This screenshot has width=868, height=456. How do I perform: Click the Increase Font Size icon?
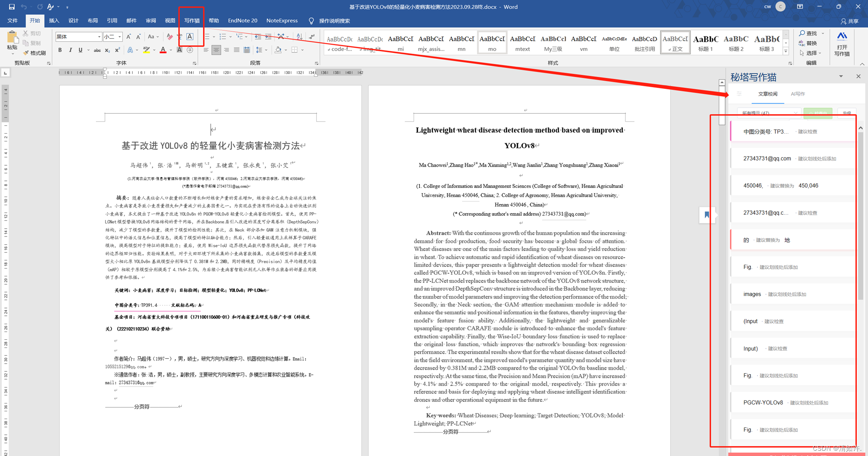tap(128, 37)
